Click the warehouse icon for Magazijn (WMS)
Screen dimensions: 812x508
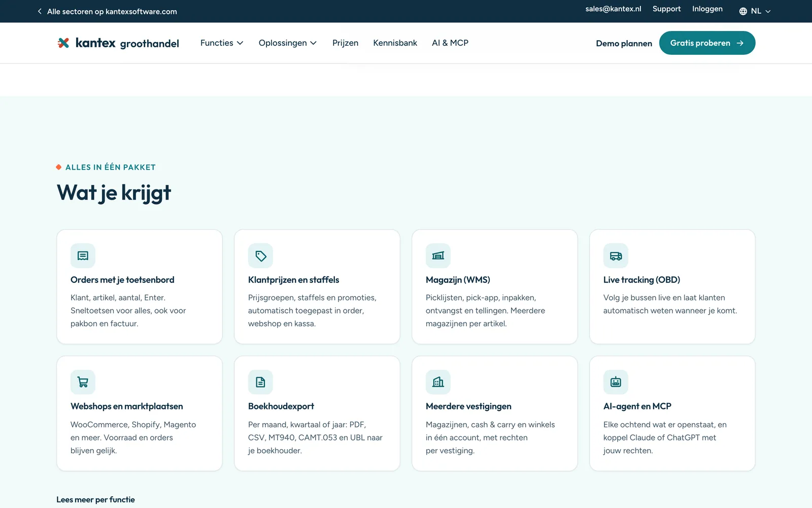click(x=438, y=256)
